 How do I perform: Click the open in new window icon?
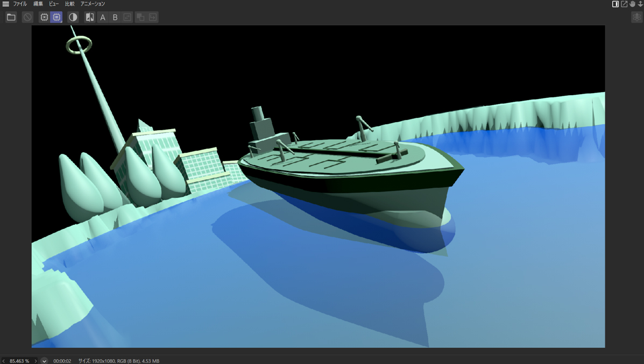(x=624, y=4)
